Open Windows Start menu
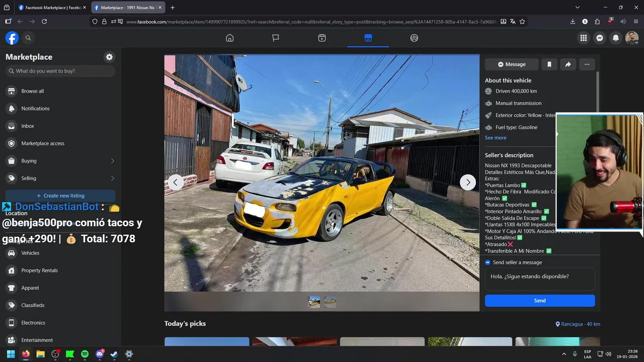 [x=11, y=354]
